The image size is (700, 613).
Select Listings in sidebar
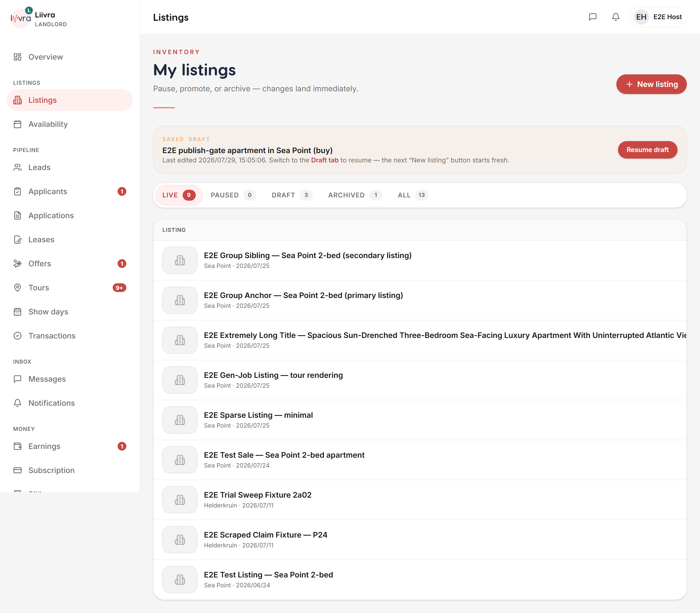[x=69, y=100]
